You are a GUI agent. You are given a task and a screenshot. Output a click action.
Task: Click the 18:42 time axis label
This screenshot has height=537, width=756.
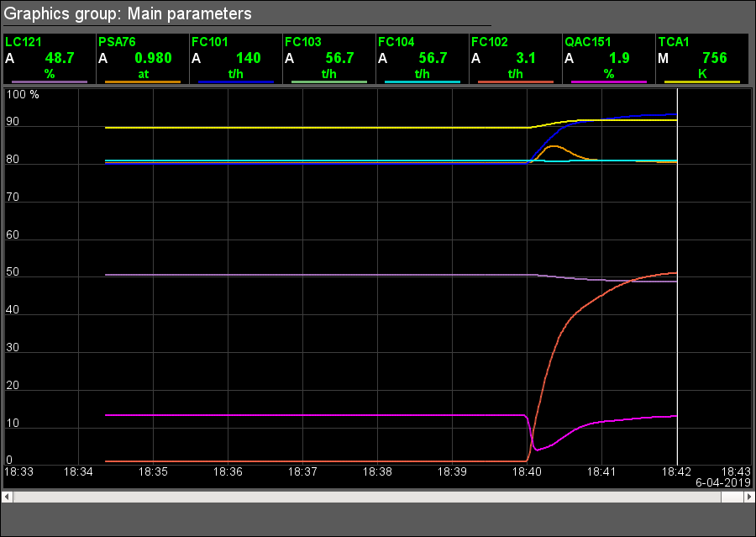click(676, 471)
